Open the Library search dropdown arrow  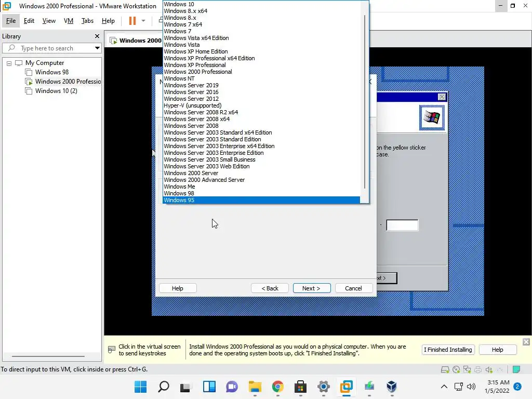click(97, 48)
